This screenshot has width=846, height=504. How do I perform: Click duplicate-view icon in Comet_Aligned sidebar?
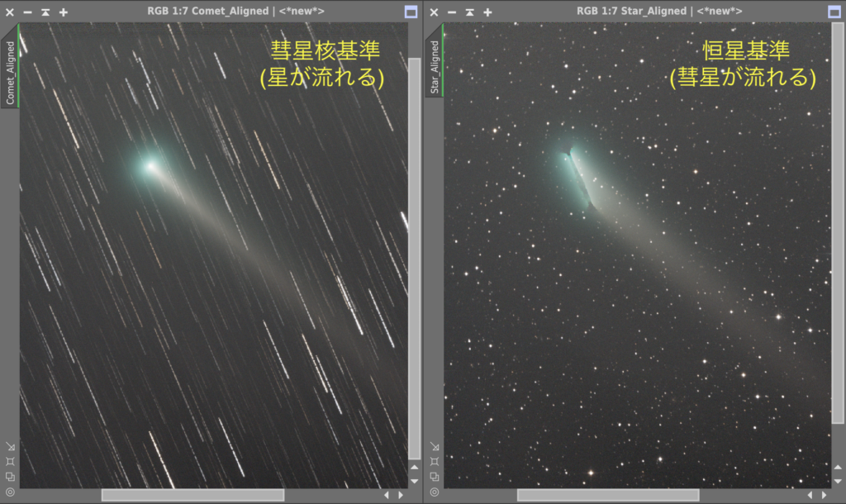[x=10, y=477]
